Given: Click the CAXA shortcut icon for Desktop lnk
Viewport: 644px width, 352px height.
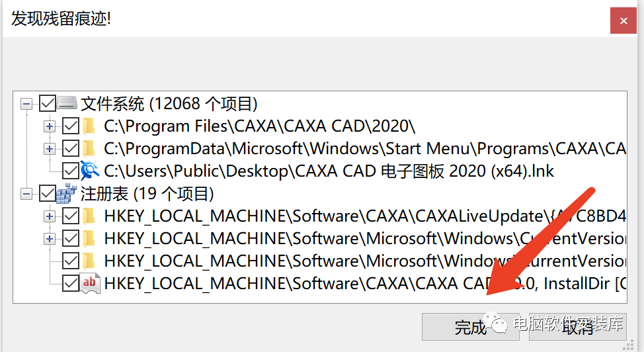Looking at the screenshot, I should tap(89, 171).
